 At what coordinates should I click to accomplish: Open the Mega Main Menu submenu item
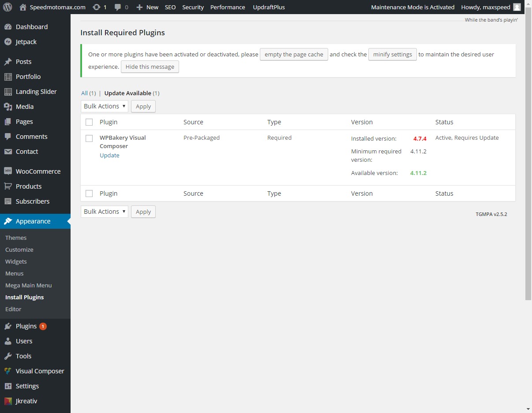(x=29, y=285)
